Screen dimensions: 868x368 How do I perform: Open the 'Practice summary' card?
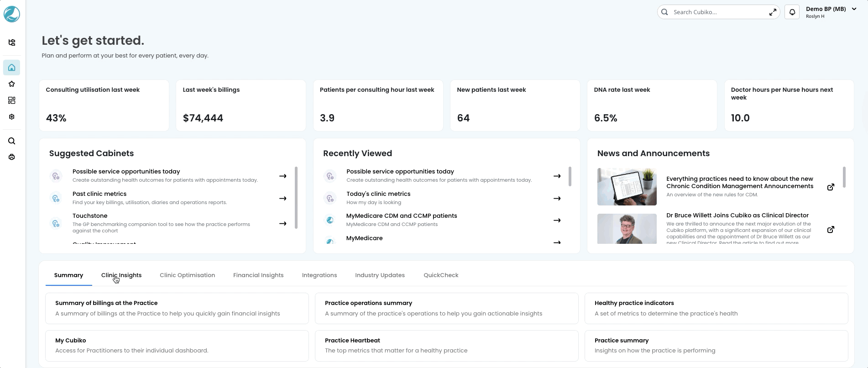click(716, 346)
